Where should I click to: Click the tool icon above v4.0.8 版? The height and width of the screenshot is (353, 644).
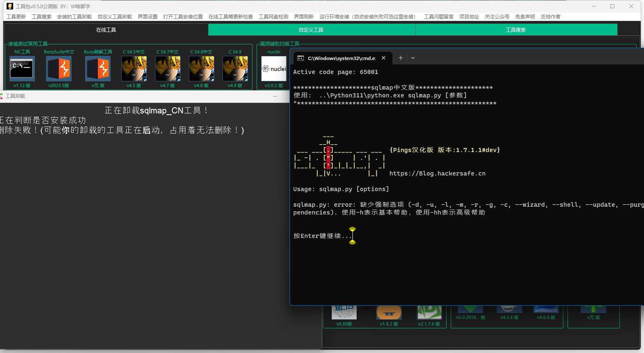pos(546,309)
